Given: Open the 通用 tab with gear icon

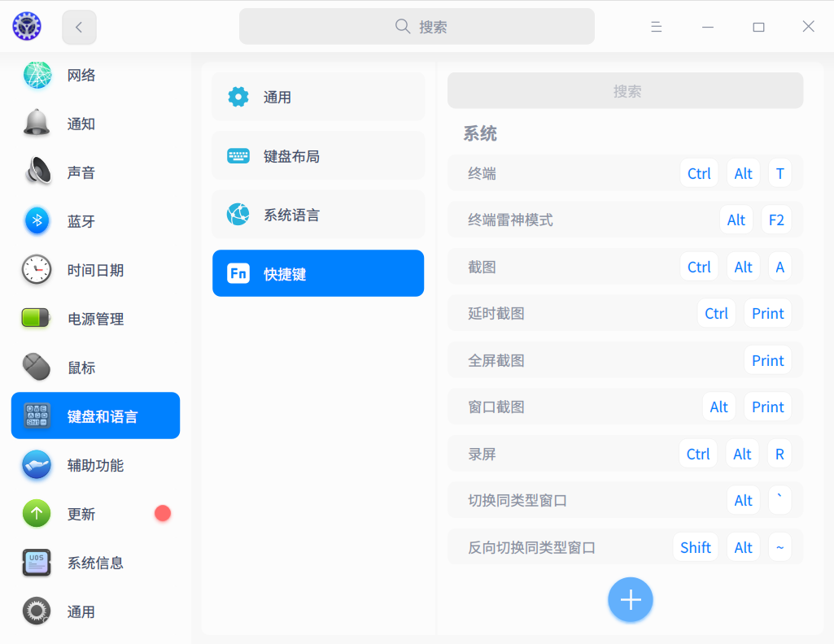Looking at the screenshot, I should click(x=318, y=97).
